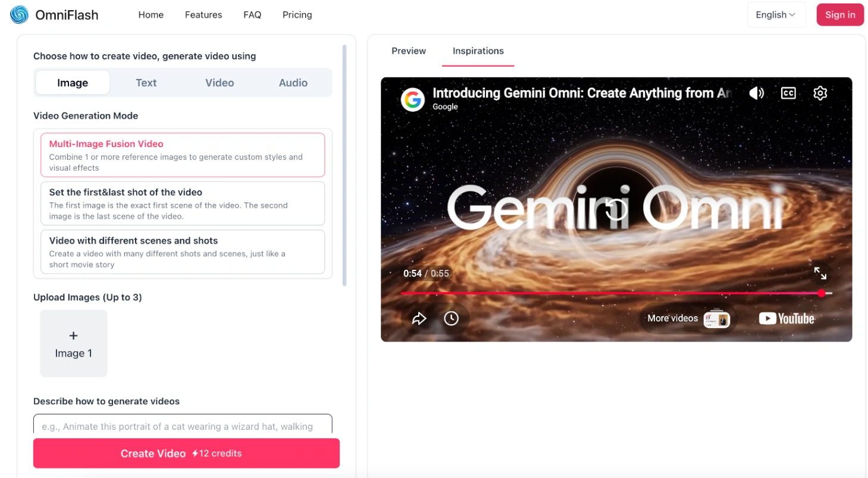868x478 pixels.
Task: Open the FAQ navigation link
Action: 252,15
